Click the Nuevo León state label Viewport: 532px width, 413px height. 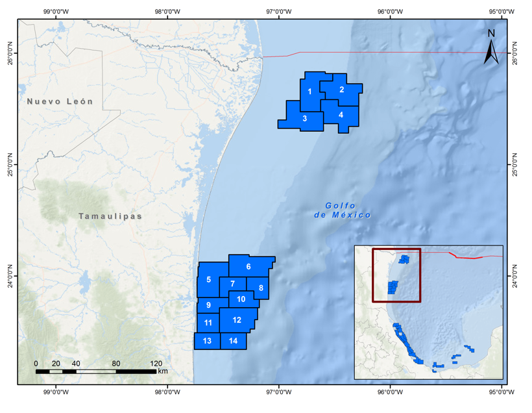60,101
